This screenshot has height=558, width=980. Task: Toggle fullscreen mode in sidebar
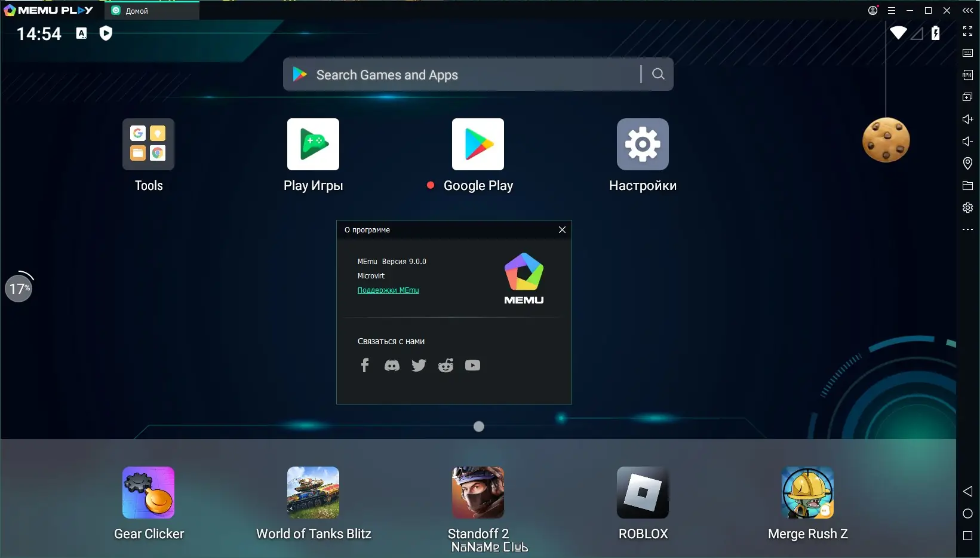coord(967,31)
